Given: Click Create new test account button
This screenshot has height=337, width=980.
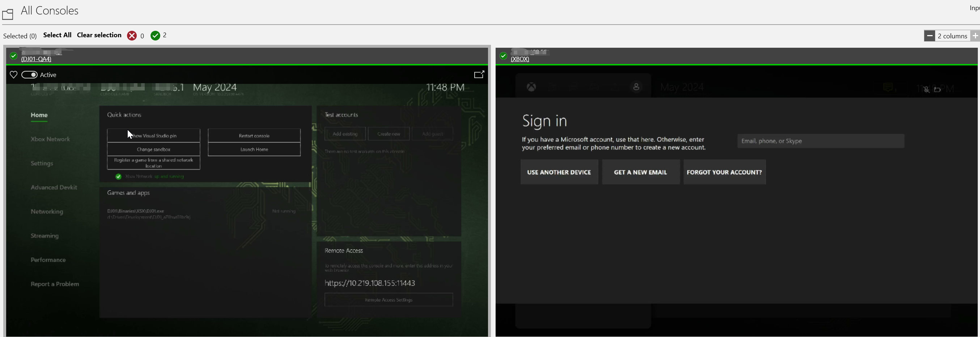Looking at the screenshot, I should pyautogui.click(x=389, y=134).
